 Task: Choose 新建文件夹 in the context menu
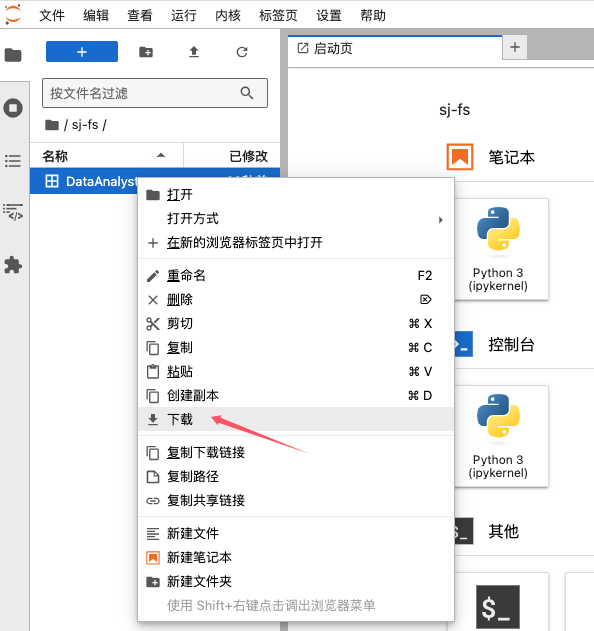[296, 582]
